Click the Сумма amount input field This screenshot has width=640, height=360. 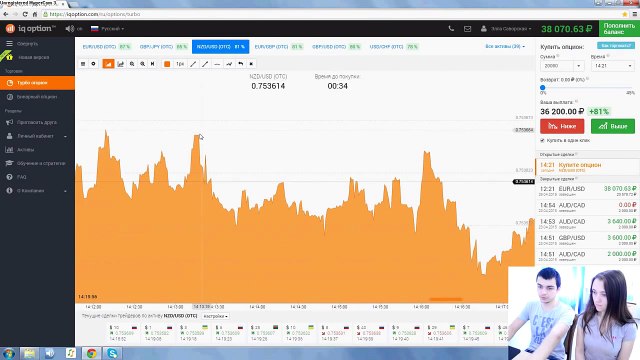557,66
